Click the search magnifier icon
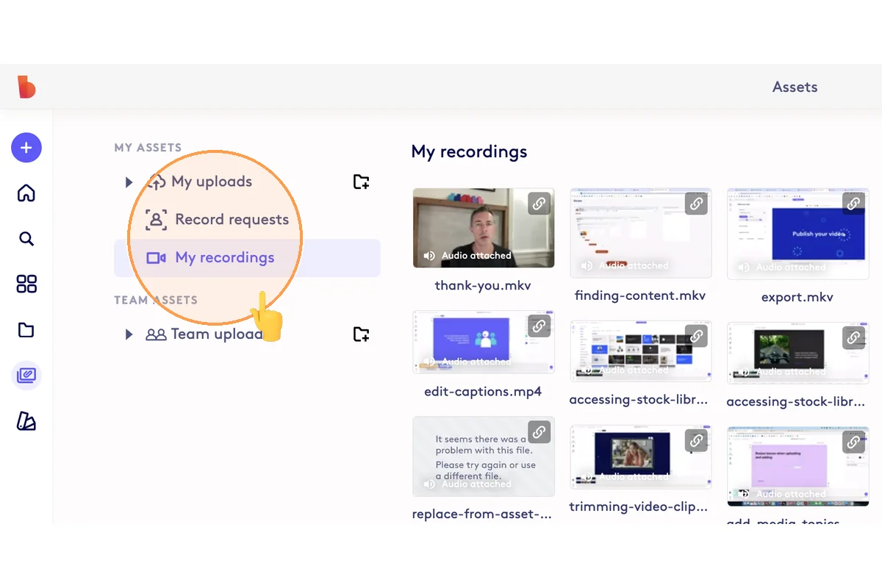 (26, 239)
